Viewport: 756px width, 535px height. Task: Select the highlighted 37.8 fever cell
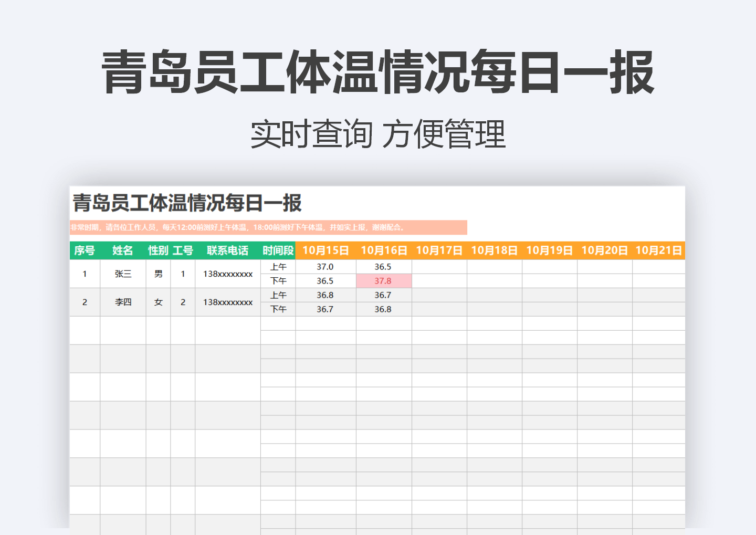pyautogui.click(x=384, y=280)
